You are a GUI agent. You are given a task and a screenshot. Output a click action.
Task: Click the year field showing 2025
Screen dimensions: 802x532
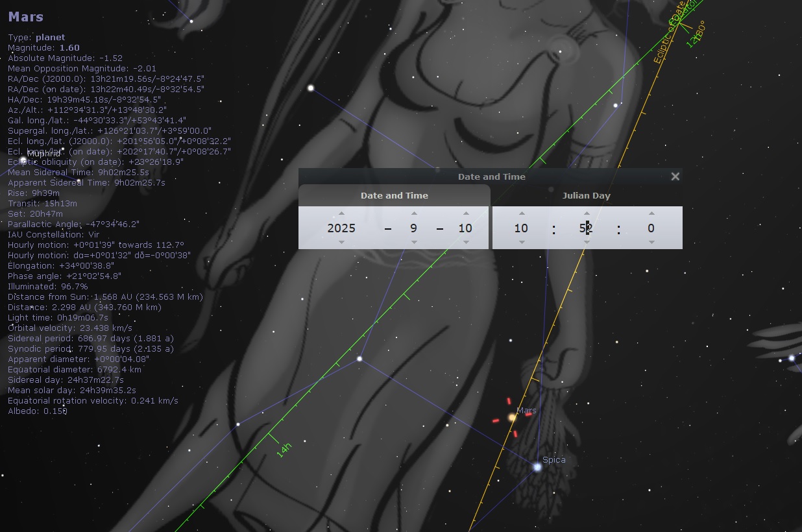(341, 228)
